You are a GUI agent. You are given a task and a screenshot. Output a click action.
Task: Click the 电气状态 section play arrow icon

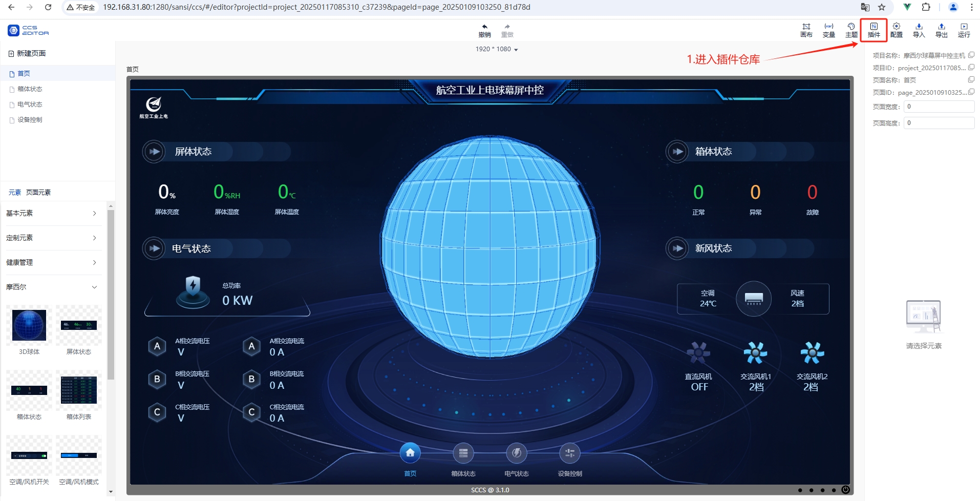point(154,248)
